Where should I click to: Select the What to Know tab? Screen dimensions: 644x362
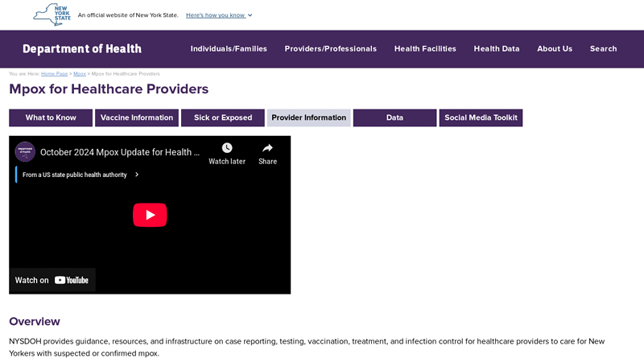(51, 117)
